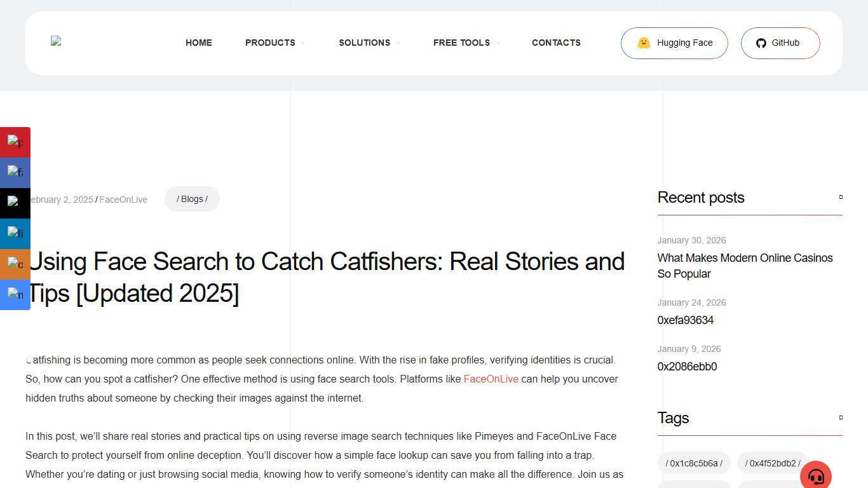This screenshot has width=868, height=488.
Task: Share the article on Pinterest
Action: (15, 142)
